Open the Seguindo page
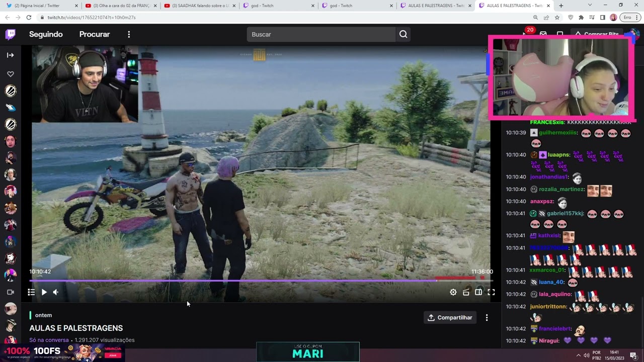This screenshot has width=644, height=362. [46, 34]
